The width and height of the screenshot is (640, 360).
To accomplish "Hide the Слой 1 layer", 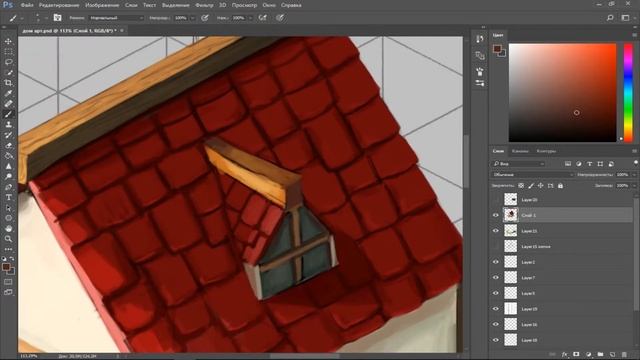I will point(496,215).
